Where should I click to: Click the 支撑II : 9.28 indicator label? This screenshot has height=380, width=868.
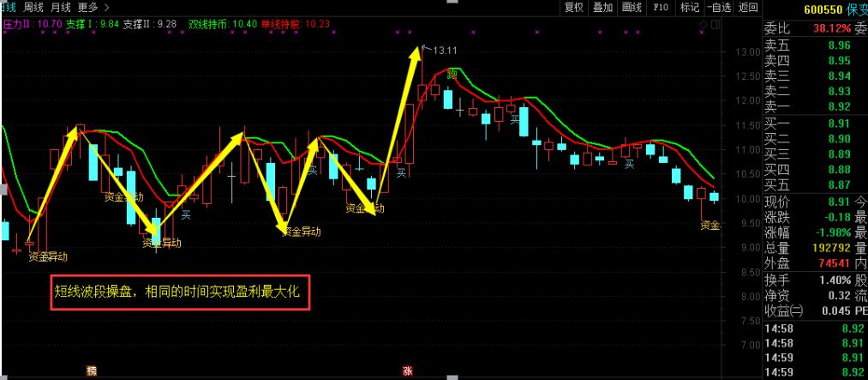tap(150, 24)
